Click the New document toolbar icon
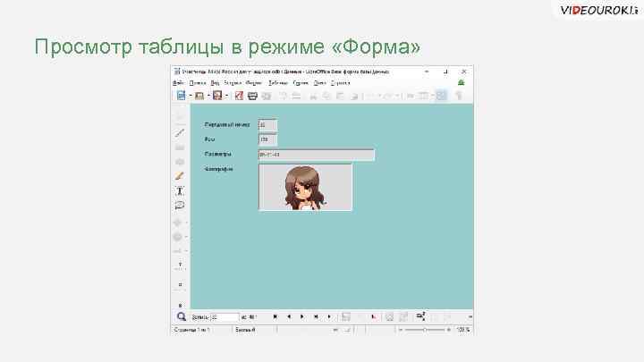This screenshot has width=644, height=362. coord(181,96)
